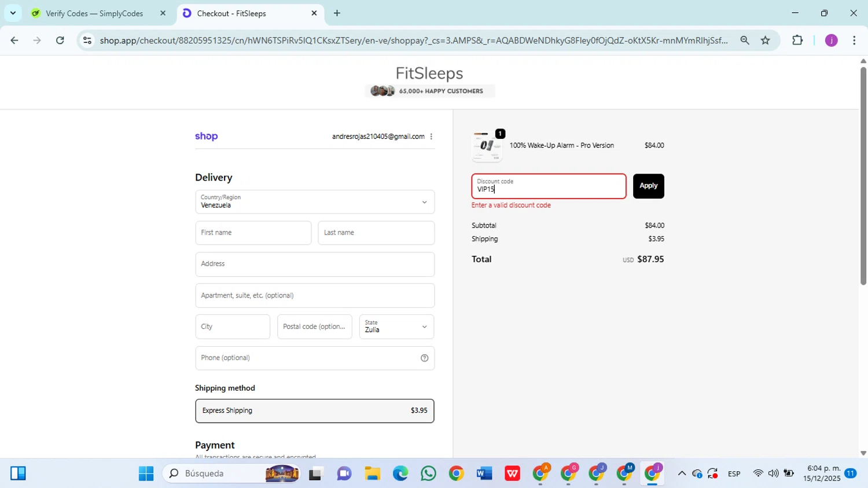868x488 pixels.
Task: Open site information icon in address bar
Action: (87, 40)
